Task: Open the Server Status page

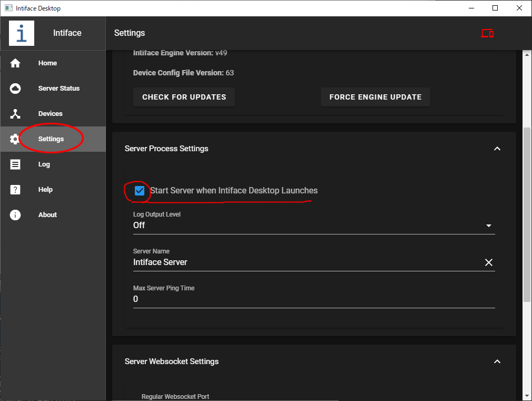Action: [58, 89]
